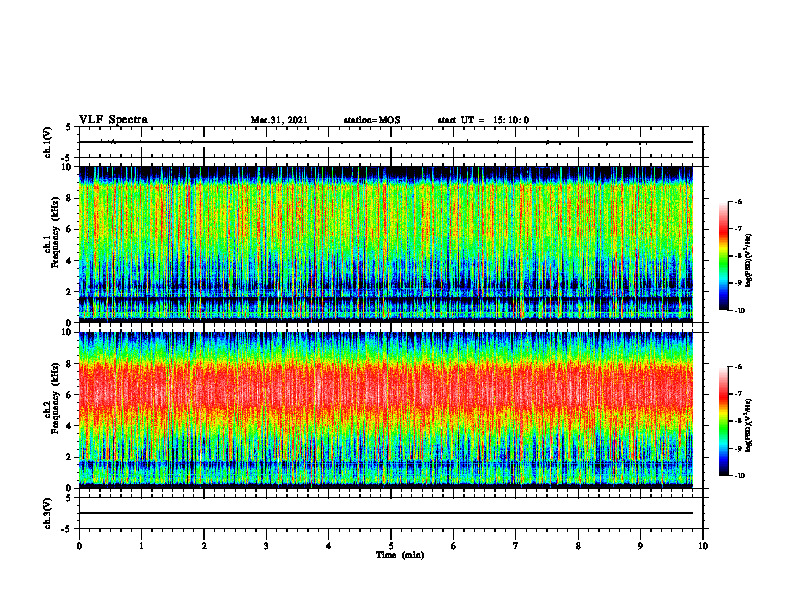Click inside the ch.1 frequency spectrogram
Image resolution: width=792 pixels, height=612 pixels.
point(386,244)
